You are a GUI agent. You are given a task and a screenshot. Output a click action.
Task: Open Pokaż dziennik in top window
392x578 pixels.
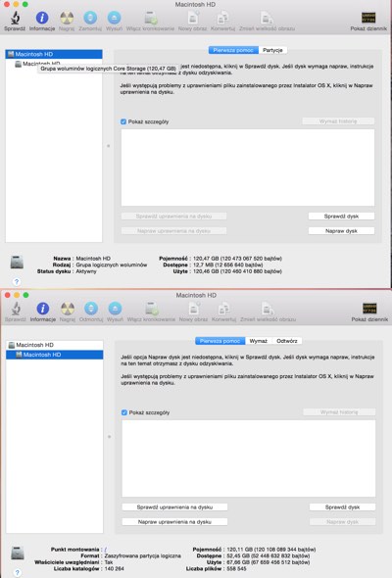(x=368, y=18)
